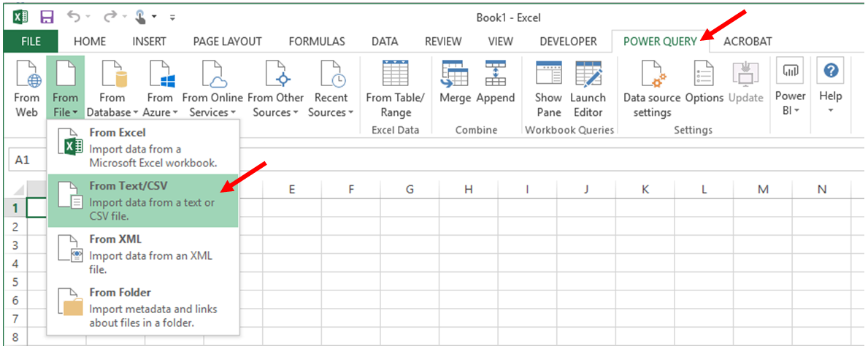Viewport: 868px width, 351px height.
Task: Open the From Database dropdown
Action: click(112, 88)
